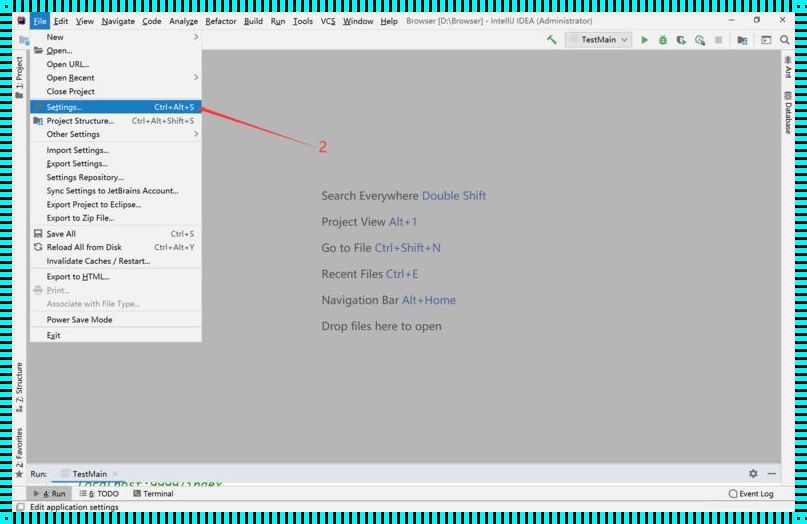This screenshot has width=807, height=524.
Task: Open the 6: TODO tool window button
Action: pyautogui.click(x=99, y=494)
